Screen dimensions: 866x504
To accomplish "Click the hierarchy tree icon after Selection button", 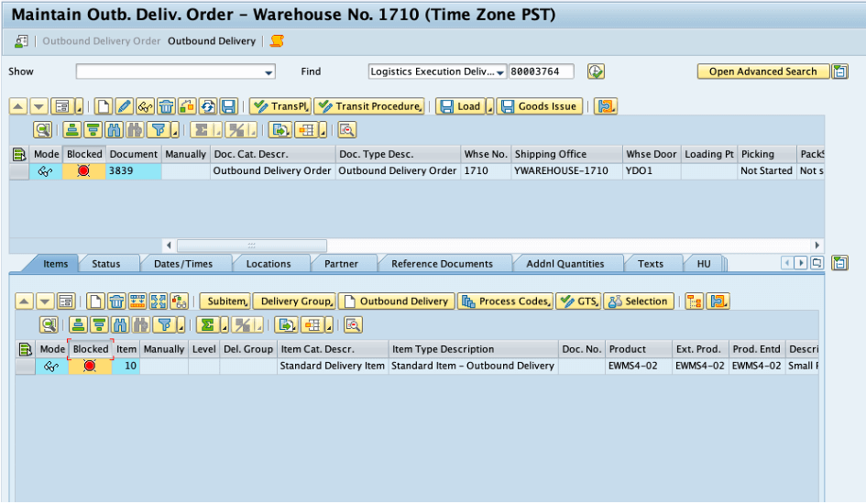I will point(695,301).
